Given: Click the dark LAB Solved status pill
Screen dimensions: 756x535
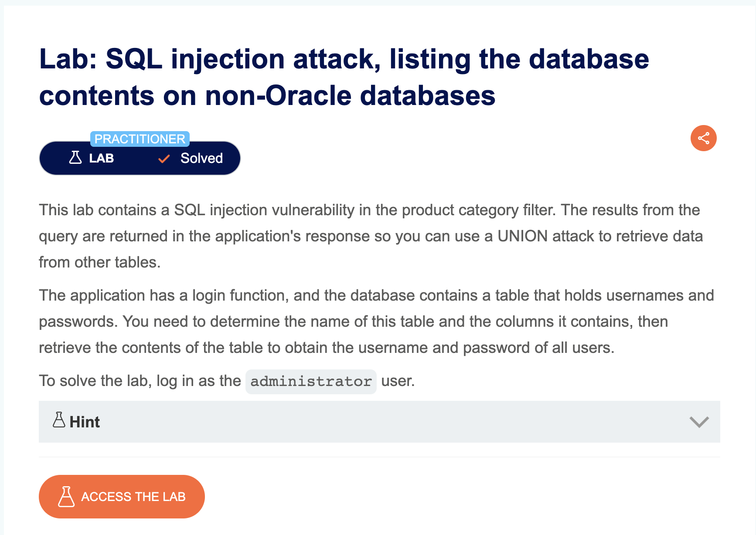Looking at the screenshot, I should click(x=140, y=158).
